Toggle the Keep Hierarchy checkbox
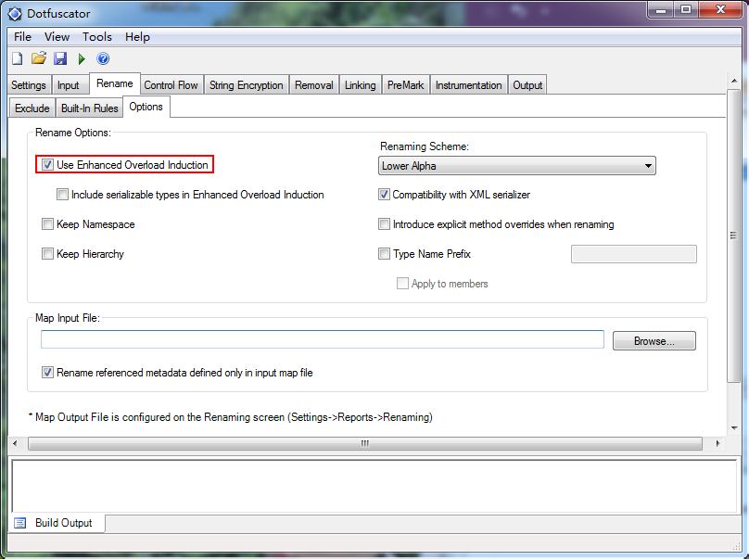The height and width of the screenshot is (560, 749). (x=47, y=254)
